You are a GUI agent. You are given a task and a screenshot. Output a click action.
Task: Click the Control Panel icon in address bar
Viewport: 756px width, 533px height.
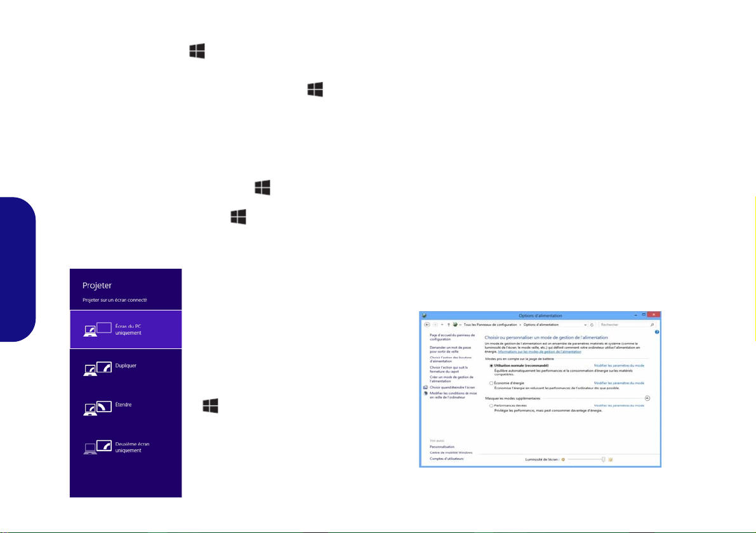pyautogui.click(x=455, y=325)
